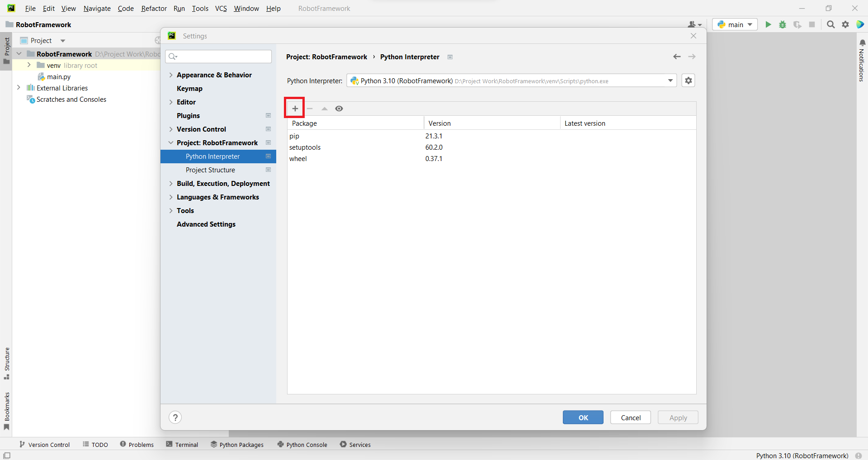Confirm settings by clicking OK
Screen dimensions: 868x460
[x=583, y=417]
